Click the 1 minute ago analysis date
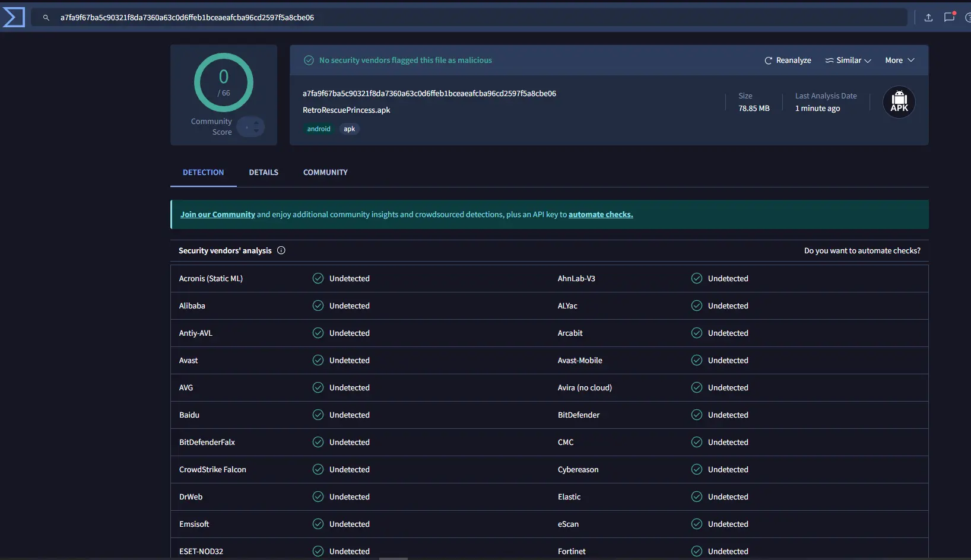The image size is (971, 560). (817, 109)
